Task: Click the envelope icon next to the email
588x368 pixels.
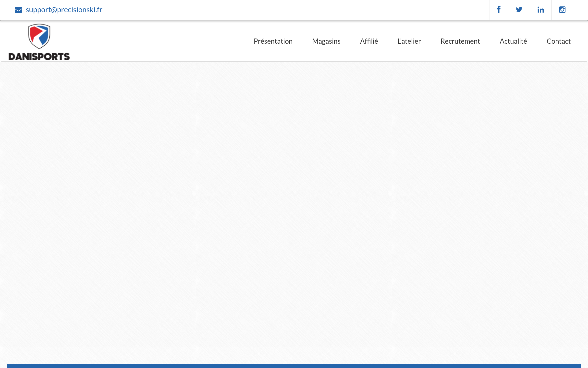Action: [18, 10]
